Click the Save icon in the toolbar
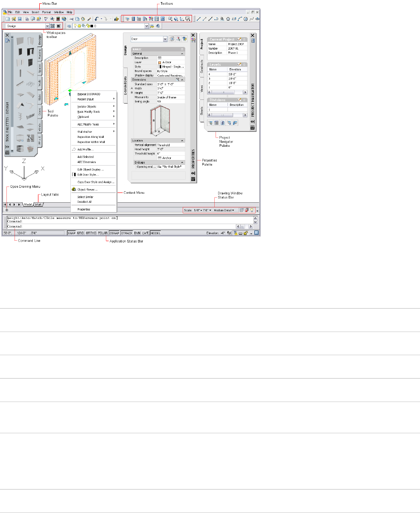The image size is (420, 513). point(20,19)
